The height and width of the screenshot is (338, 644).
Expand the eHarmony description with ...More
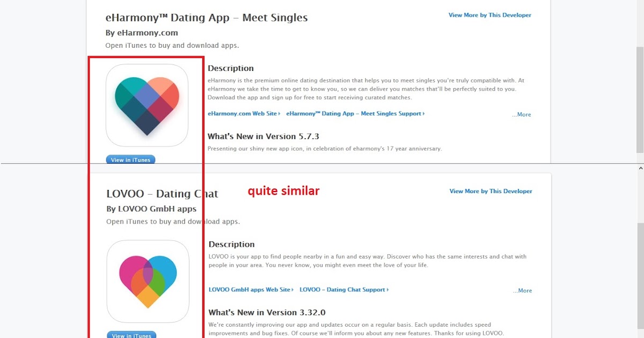(x=521, y=115)
